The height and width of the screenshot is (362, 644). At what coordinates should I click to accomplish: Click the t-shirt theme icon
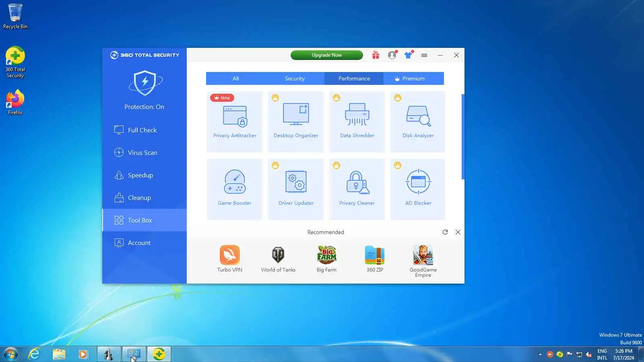pyautogui.click(x=409, y=55)
